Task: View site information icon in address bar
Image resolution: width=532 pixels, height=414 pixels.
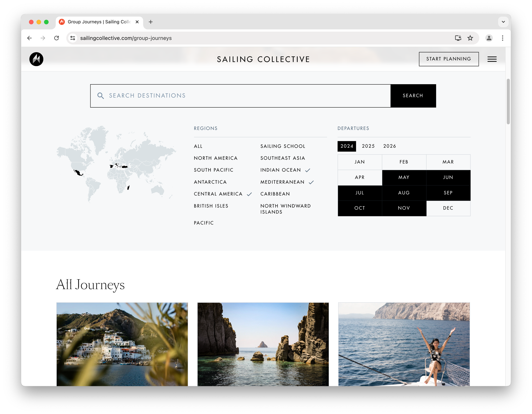Action: [x=73, y=38]
